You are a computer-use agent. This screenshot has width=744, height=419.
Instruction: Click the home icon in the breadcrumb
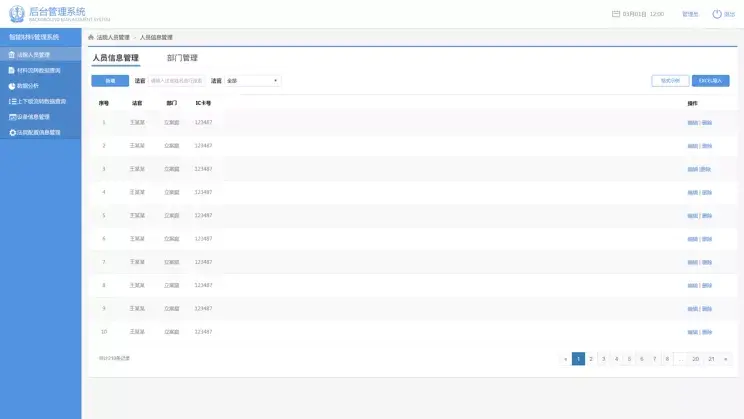91,36
